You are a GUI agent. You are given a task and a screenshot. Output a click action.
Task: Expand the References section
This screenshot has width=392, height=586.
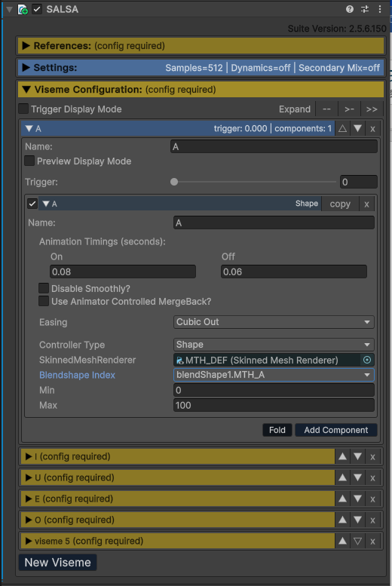pyautogui.click(x=201, y=45)
